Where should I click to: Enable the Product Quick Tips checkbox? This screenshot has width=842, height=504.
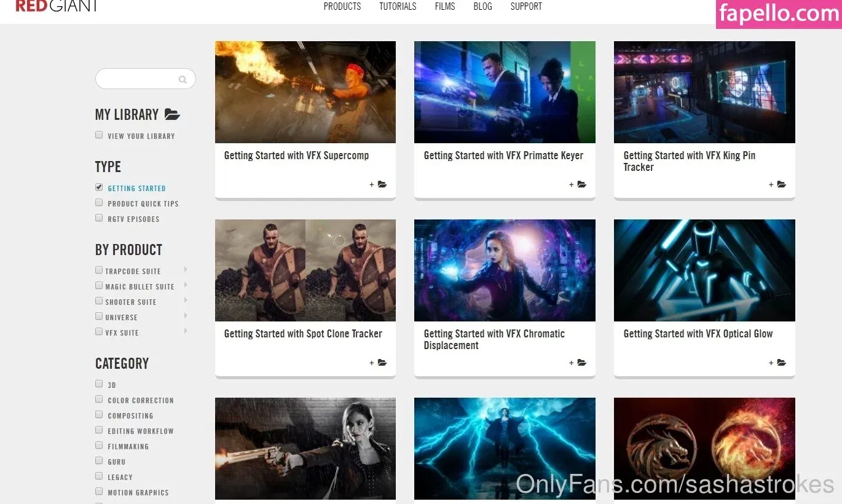click(x=99, y=203)
